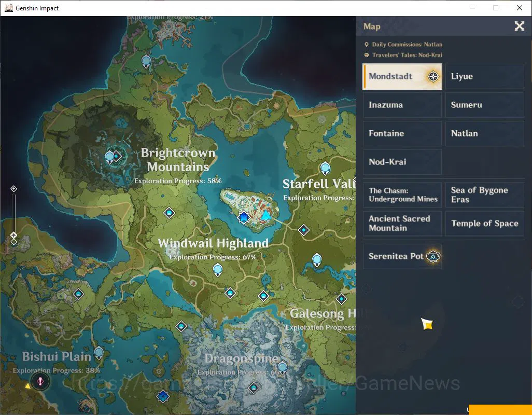Click the cyan player arrow in Mondstadt city

[265, 215]
